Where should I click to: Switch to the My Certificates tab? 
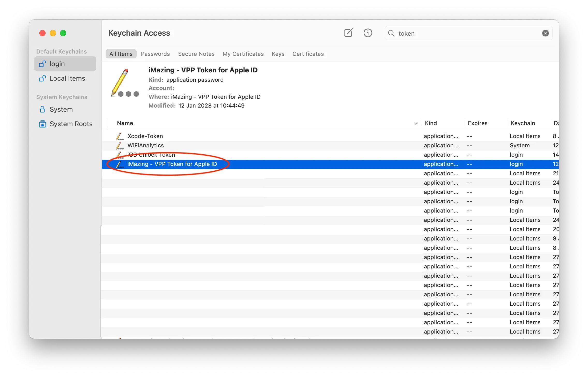point(243,54)
